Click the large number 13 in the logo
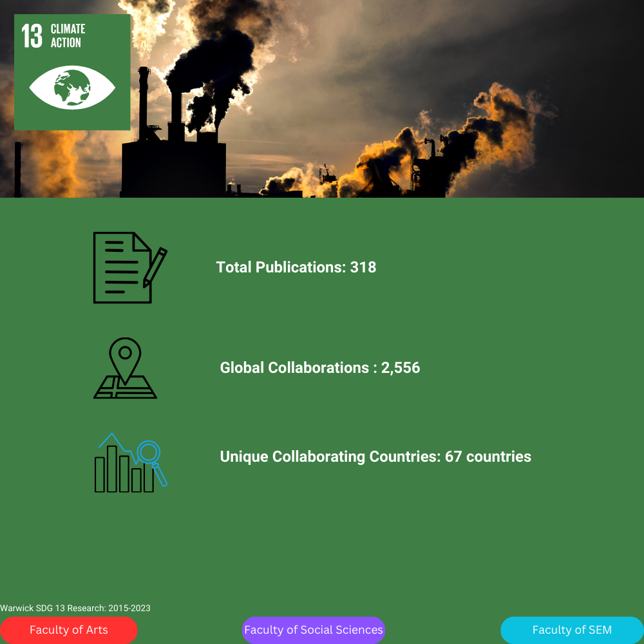644x644 pixels. coord(32,36)
